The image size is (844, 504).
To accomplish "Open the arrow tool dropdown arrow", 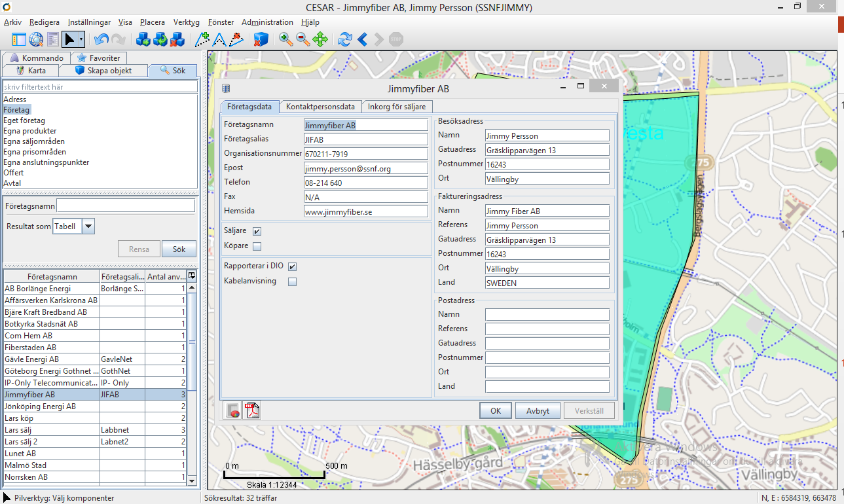I will click(81, 40).
